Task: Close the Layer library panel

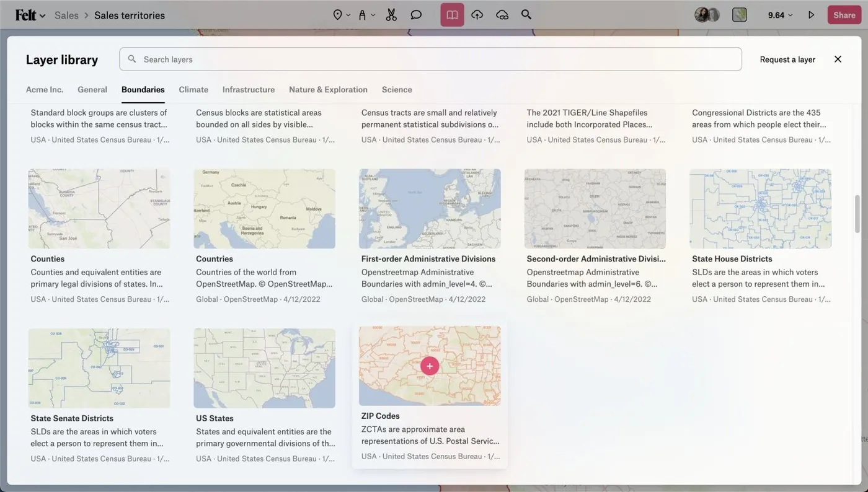Action: (x=838, y=59)
